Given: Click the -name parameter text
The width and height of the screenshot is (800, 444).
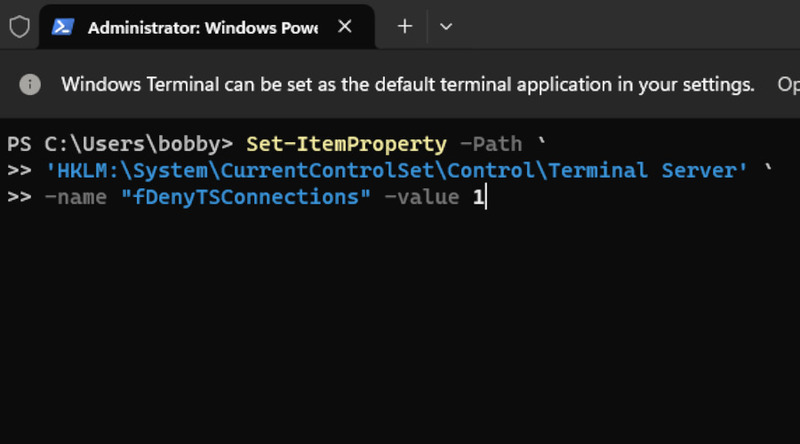Looking at the screenshot, I should pyautogui.click(x=76, y=197).
